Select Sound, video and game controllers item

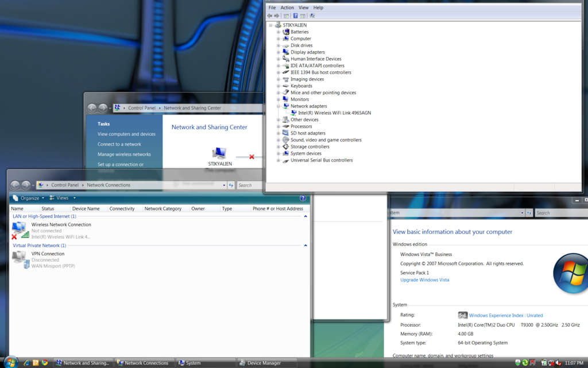[326, 140]
